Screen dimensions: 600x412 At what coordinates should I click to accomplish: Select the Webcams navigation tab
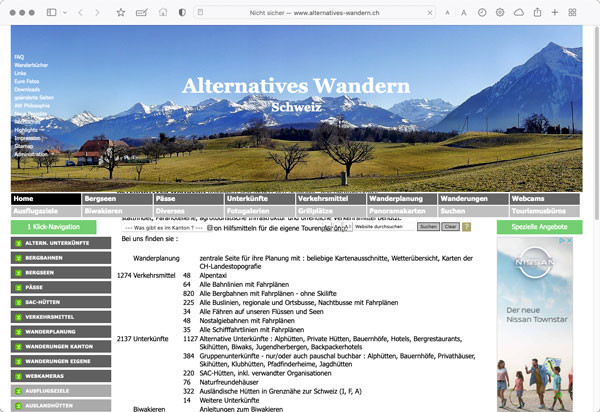tap(545, 199)
